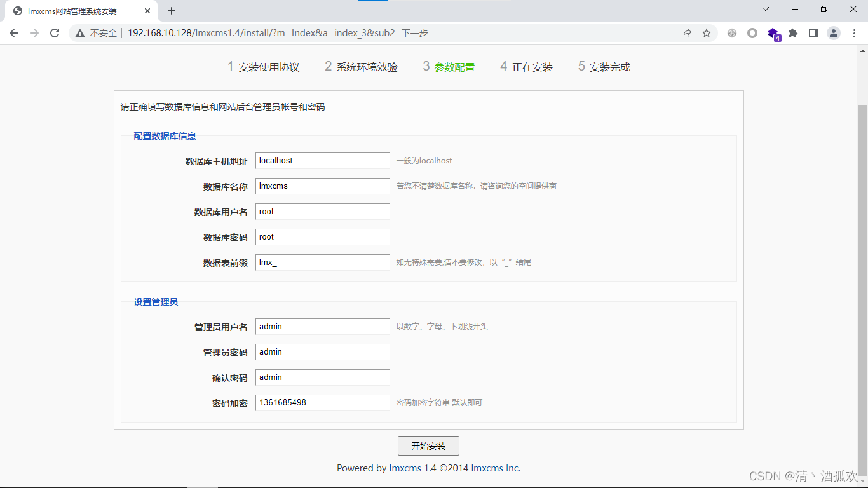Close the lmxcms installation tab
Screen dimensions: 868x488
(x=147, y=11)
